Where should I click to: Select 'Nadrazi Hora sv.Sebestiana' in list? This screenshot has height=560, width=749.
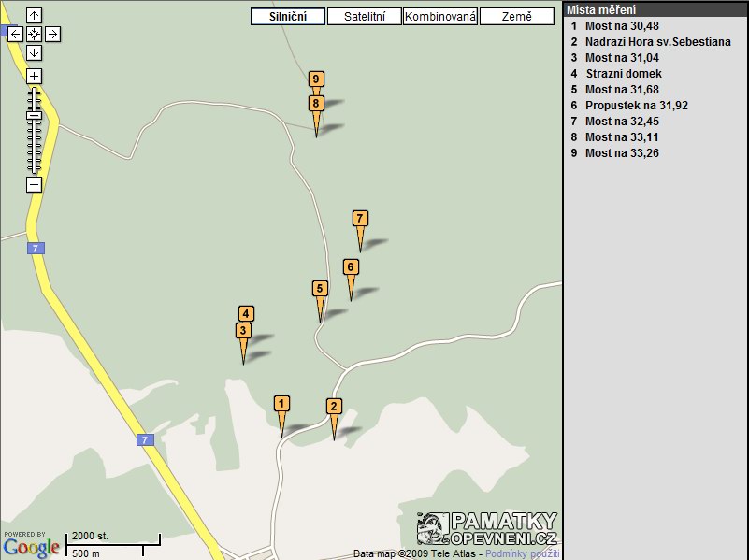(x=657, y=42)
